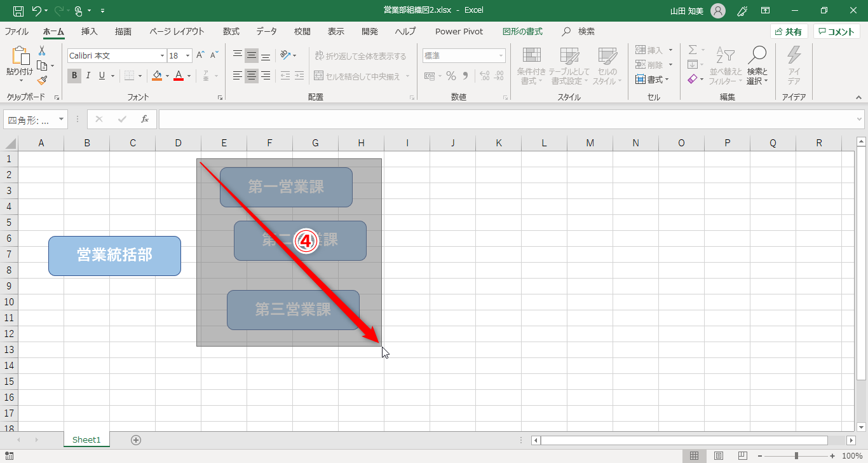Click the アイデア ideas icon
Image resolution: width=868 pixels, height=463 pixels.
tap(794, 66)
